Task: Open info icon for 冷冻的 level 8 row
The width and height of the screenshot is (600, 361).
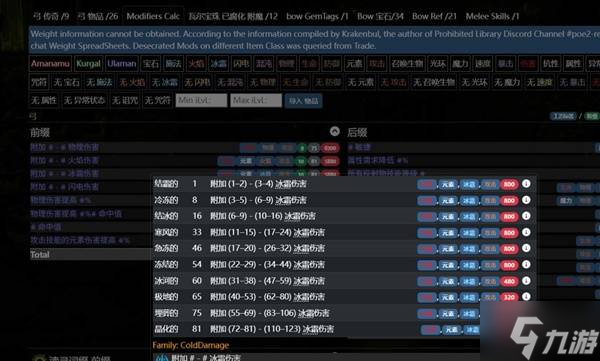Action: point(526,200)
